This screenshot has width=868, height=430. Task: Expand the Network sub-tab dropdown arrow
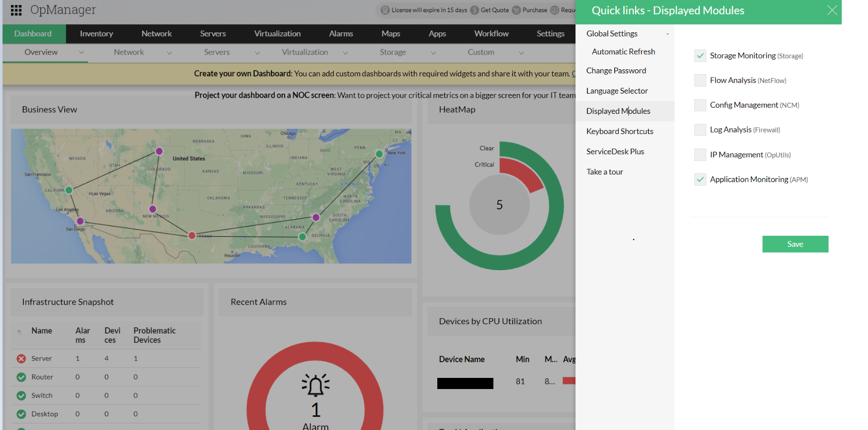[169, 53]
